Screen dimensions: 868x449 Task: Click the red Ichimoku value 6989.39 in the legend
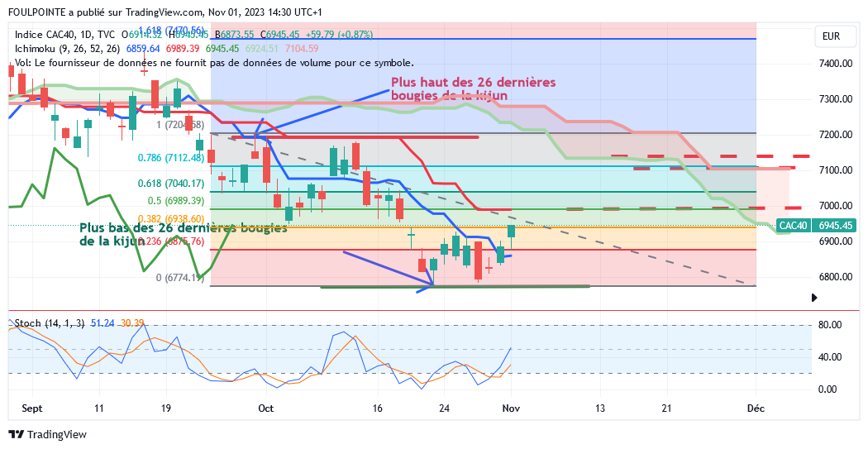(x=183, y=49)
